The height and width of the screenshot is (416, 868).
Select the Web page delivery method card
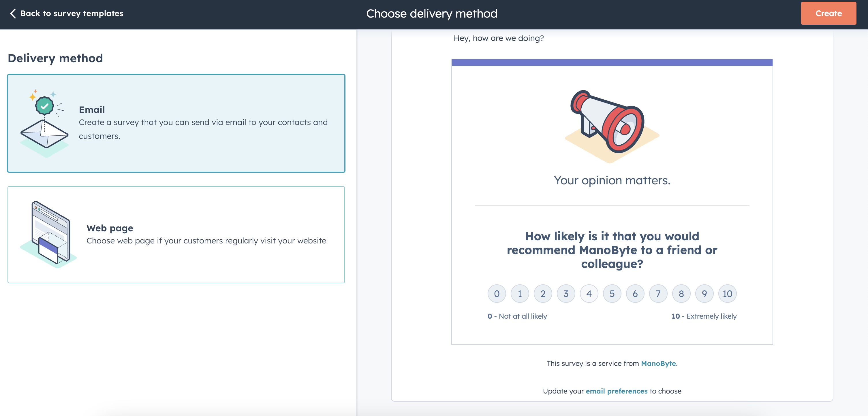[x=176, y=235]
